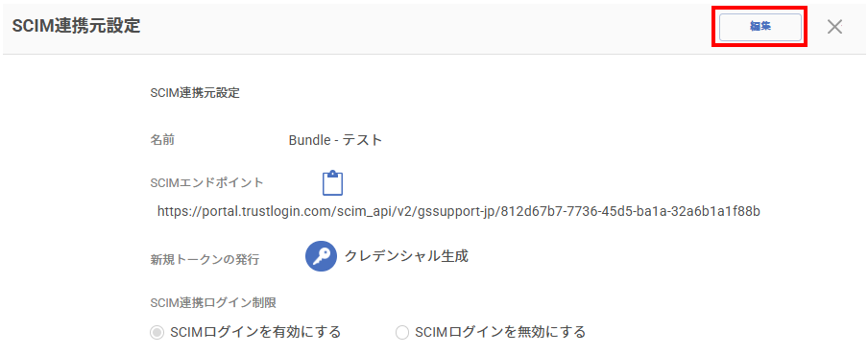Image resolution: width=868 pixels, height=355 pixels.
Task: Select the SCIMログインを有効にする radio button
Action: click(157, 332)
